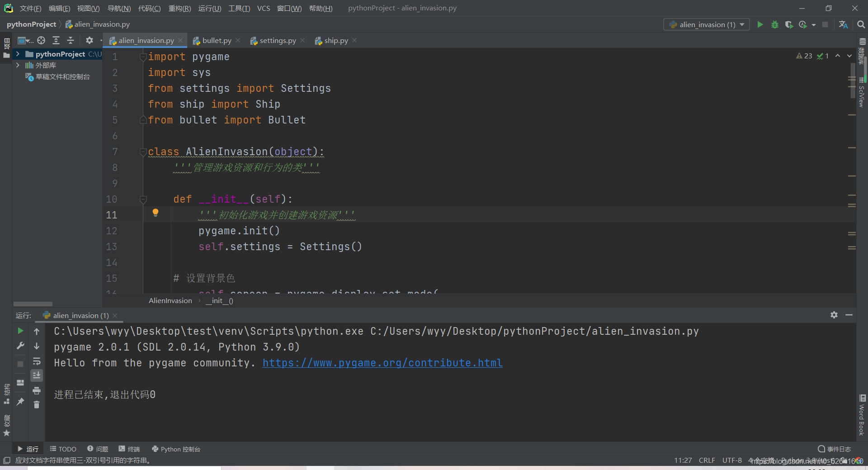Stop process in Run panel
The height and width of the screenshot is (470, 868).
pyautogui.click(x=20, y=364)
